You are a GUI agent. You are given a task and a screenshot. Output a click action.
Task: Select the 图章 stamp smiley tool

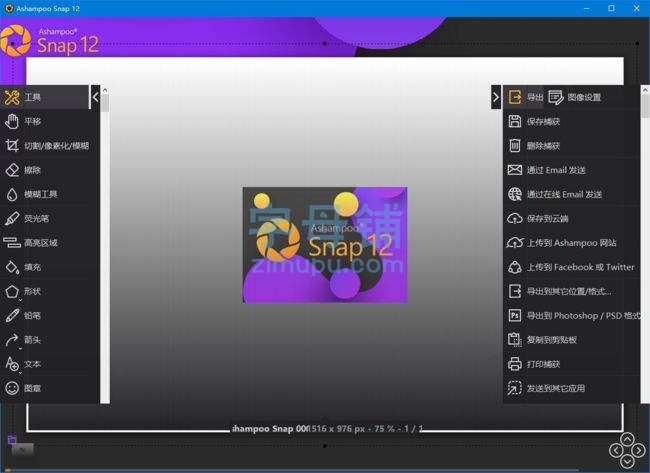click(45, 388)
